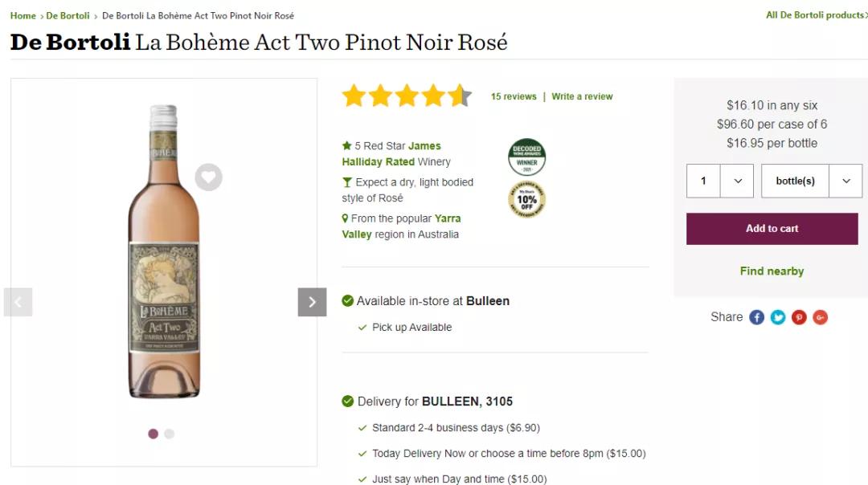Screen dimensions: 868x485
Task: Go to the Home breadcrumb
Action: point(23,16)
